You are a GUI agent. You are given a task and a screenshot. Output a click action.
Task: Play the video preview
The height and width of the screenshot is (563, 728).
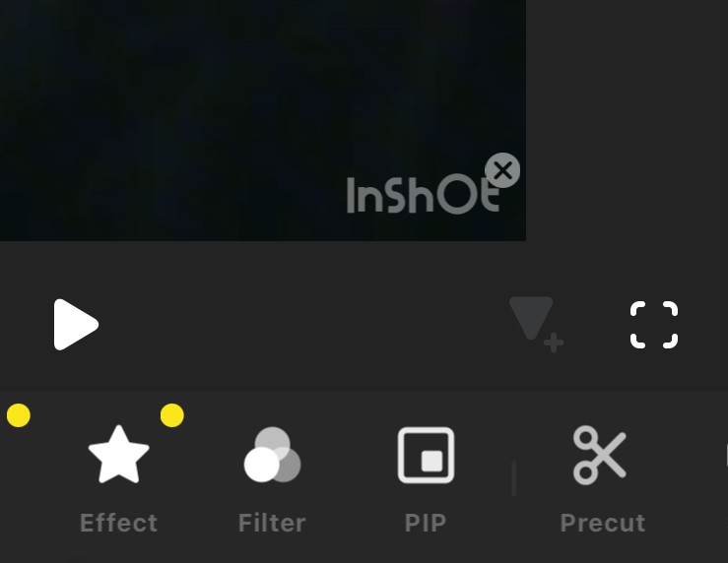click(74, 325)
